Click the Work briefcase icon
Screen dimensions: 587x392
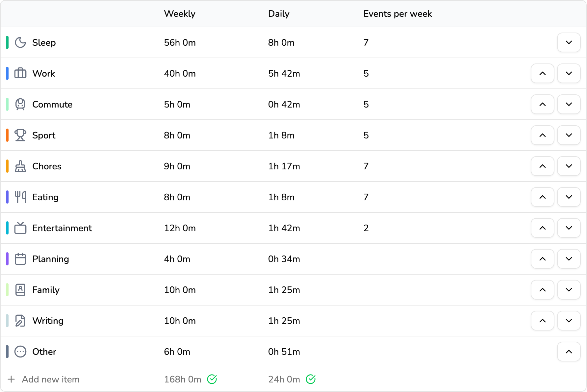tap(20, 73)
